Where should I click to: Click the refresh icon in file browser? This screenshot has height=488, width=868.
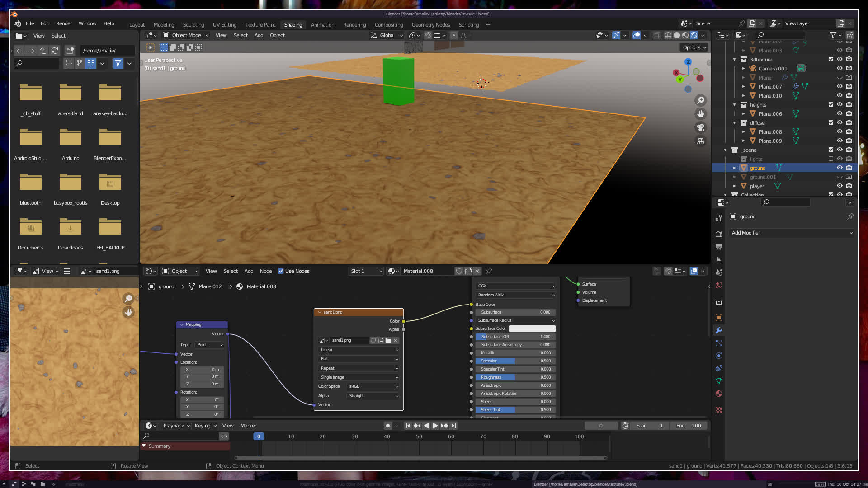point(55,51)
